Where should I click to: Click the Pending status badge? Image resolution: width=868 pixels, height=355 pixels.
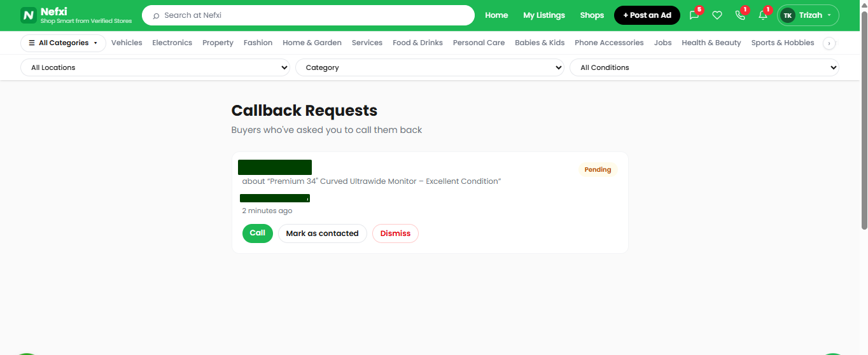coord(598,170)
